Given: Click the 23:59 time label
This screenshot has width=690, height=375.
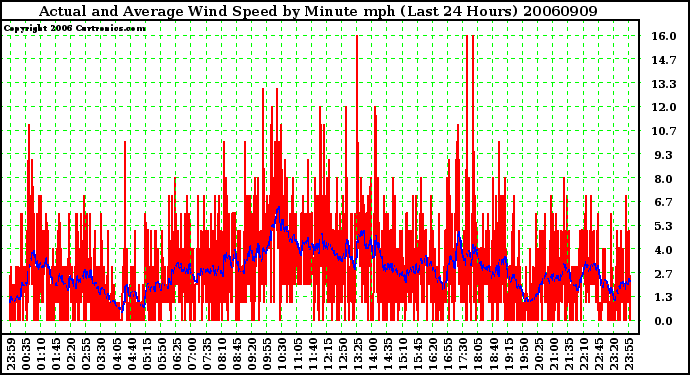Looking at the screenshot, I should (11, 354).
